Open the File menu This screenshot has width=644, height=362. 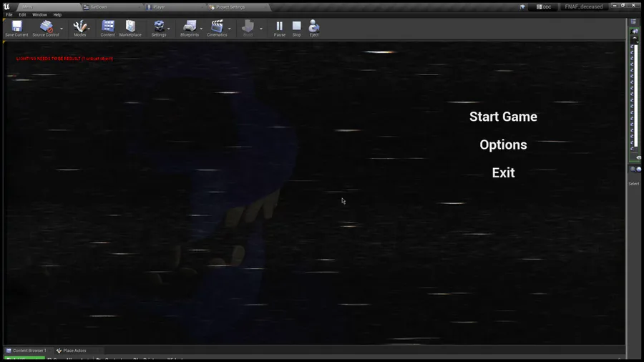point(9,15)
